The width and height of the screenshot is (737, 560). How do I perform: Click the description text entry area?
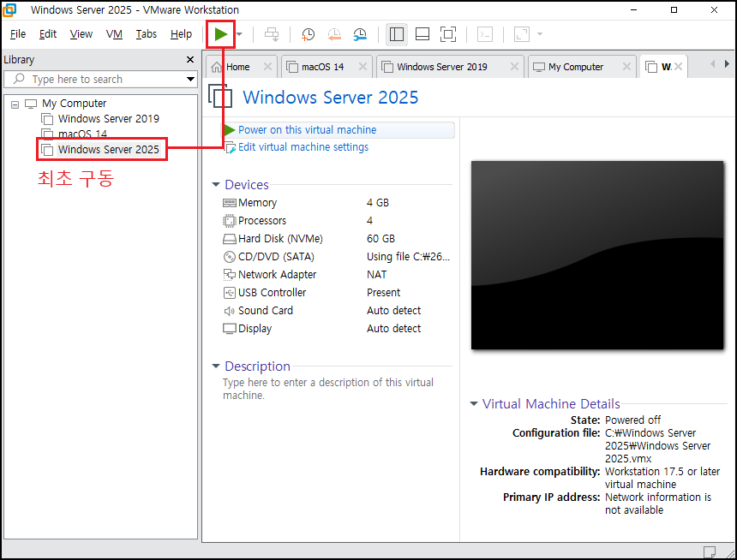point(328,389)
